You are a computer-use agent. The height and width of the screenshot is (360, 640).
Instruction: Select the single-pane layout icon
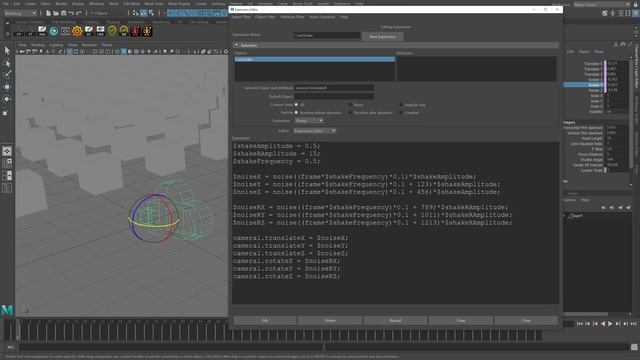tap(7, 151)
